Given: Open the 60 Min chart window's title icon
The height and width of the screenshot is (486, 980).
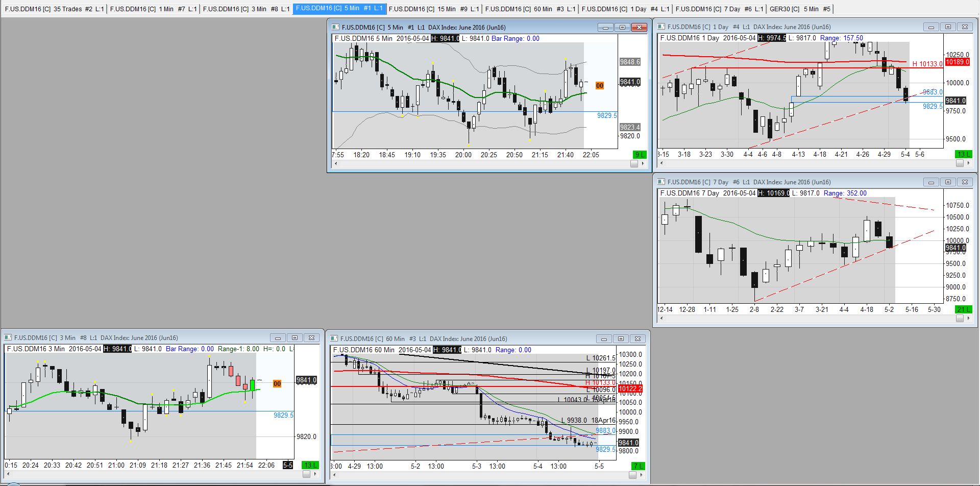Looking at the screenshot, I should coord(334,338).
